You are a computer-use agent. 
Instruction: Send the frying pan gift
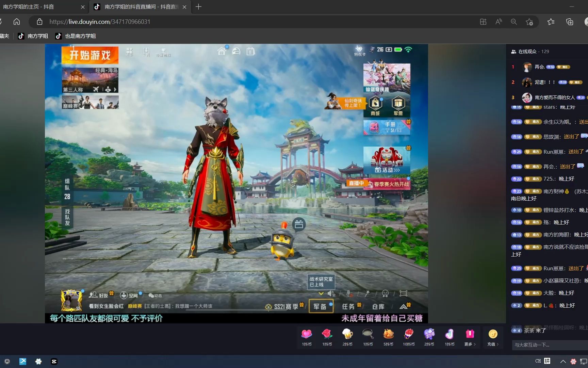click(x=368, y=337)
